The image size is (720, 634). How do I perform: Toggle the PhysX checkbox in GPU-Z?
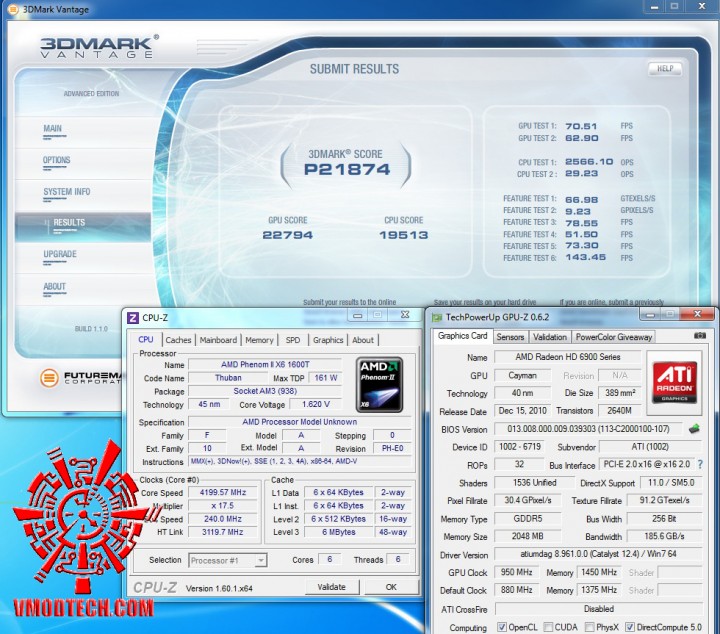point(590,627)
